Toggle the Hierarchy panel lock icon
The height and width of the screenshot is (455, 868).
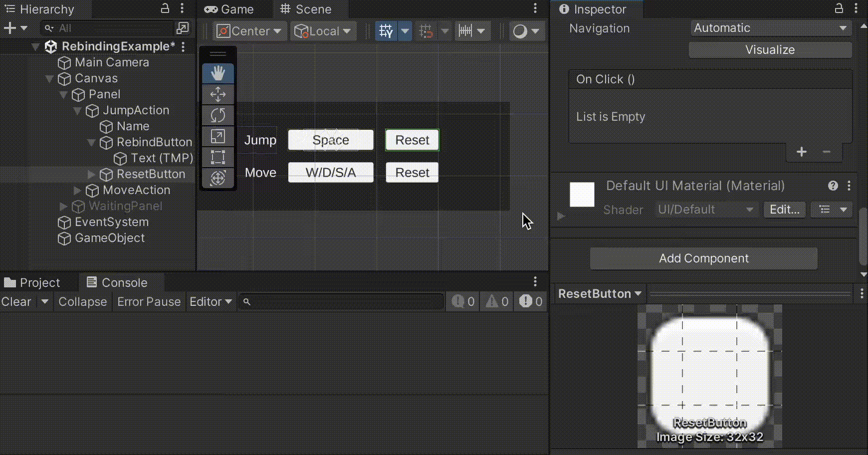coord(165,8)
